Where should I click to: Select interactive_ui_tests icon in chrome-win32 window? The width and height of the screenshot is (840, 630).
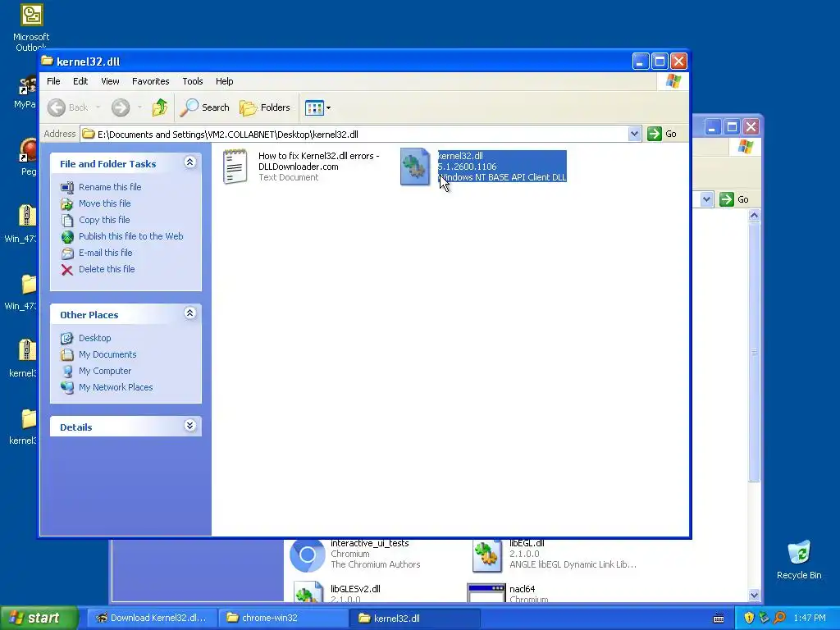307,555
